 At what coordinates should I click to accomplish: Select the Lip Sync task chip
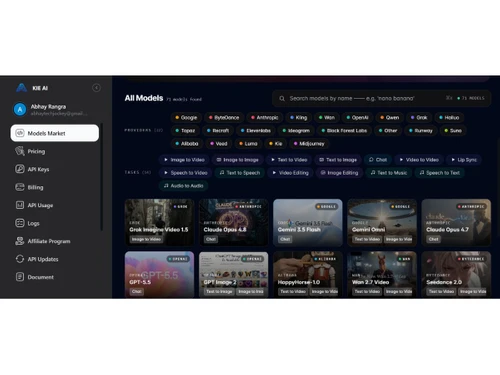[464, 160]
